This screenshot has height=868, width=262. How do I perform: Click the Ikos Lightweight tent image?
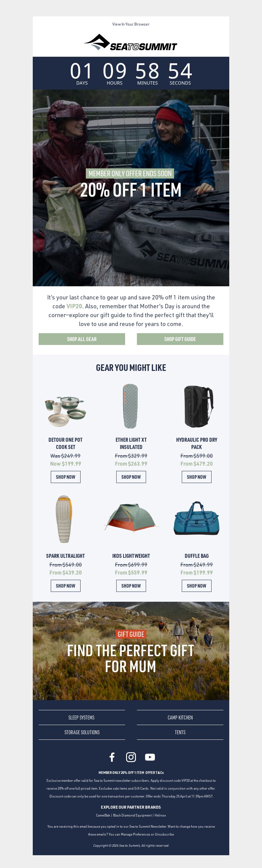(x=131, y=517)
